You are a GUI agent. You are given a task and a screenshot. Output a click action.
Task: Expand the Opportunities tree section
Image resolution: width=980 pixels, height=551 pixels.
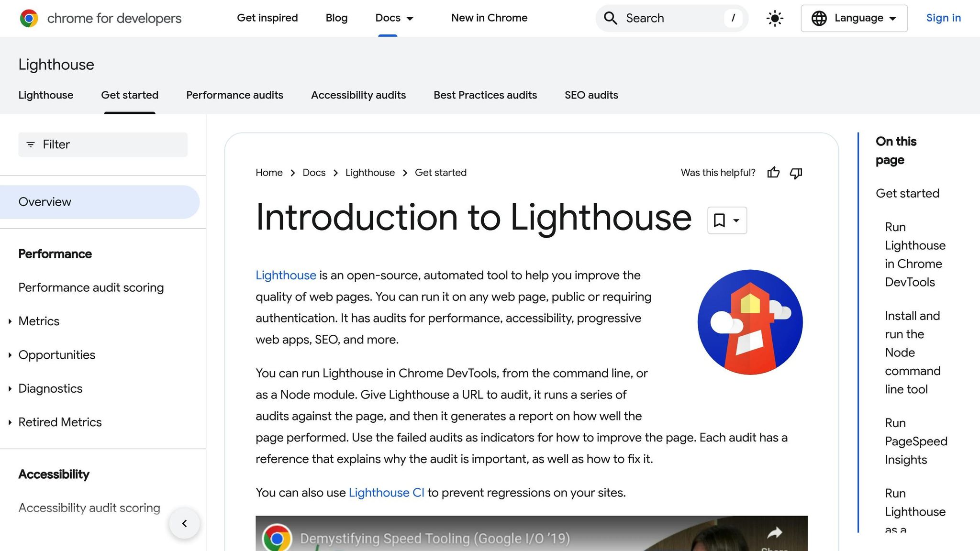click(10, 355)
